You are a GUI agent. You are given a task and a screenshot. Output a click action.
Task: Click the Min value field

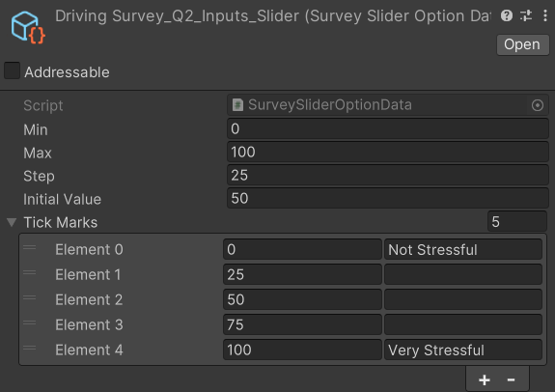pyautogui.click(x=388, y=128)
